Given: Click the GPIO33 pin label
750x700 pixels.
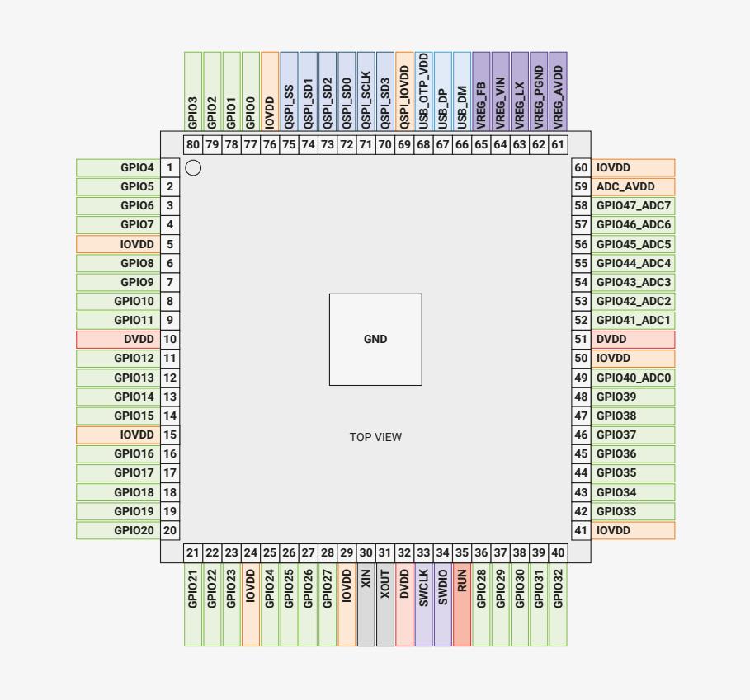Looking at the screenshot, I should [x=634, y=511].
